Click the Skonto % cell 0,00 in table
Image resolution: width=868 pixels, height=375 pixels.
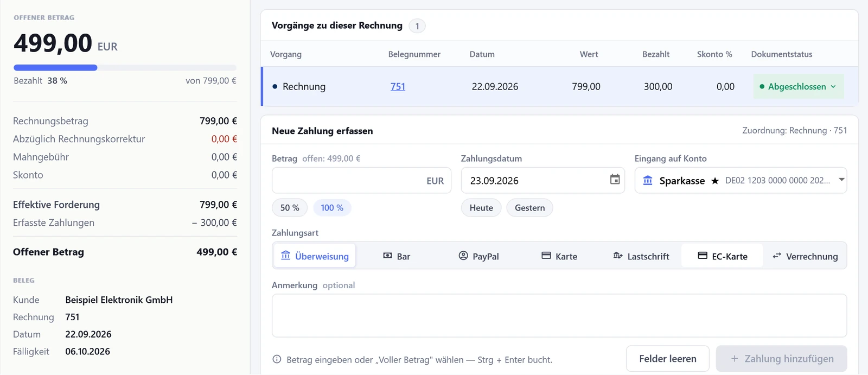click(725, 86)
